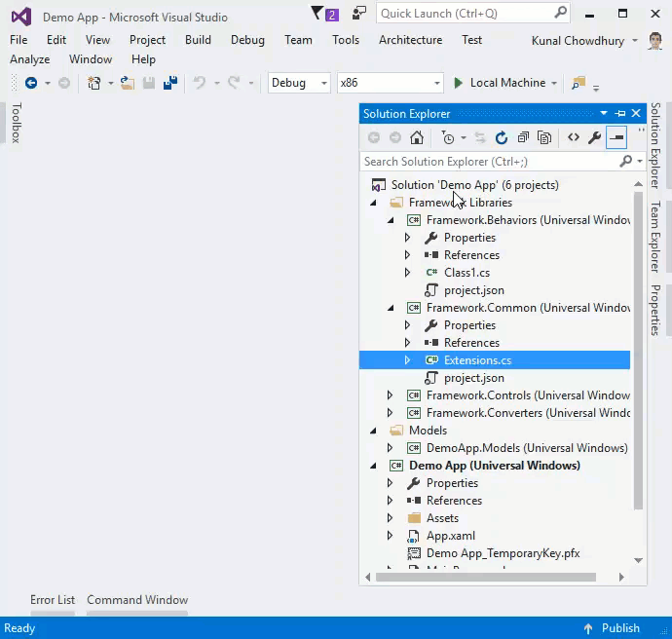
Task: Click the Properties wrench icon in Solution Explorer toolbar
Action: click(x=594, y=137)
